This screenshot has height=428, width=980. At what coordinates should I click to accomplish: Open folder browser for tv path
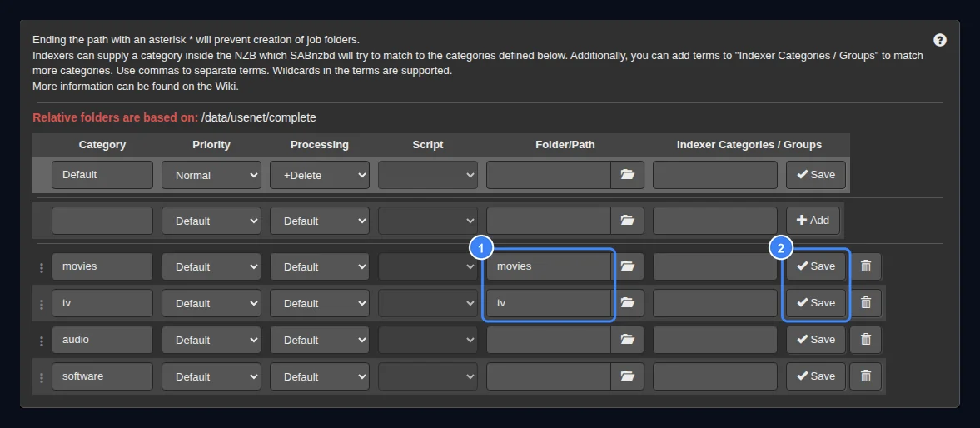628,303
